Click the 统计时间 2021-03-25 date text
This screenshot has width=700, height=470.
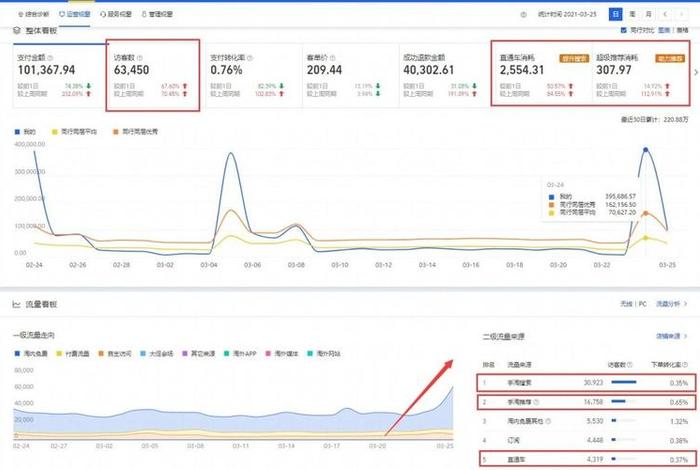point(567,14)
